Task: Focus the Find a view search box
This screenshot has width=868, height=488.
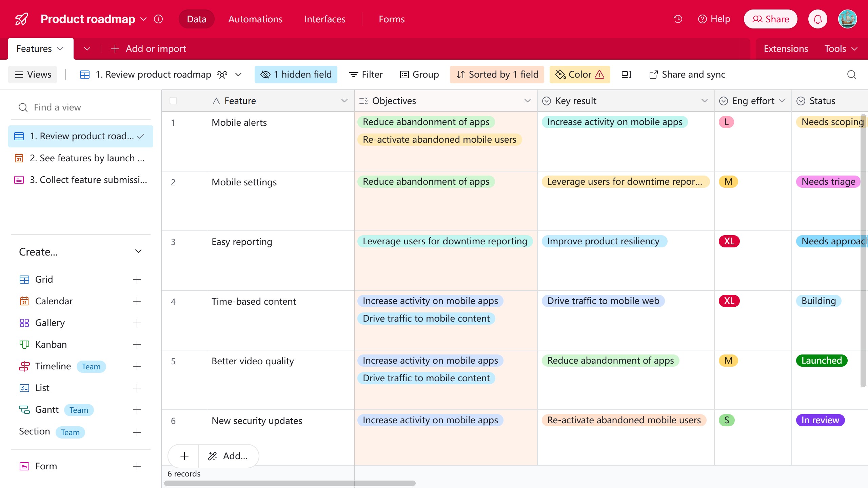Action: [x=81, y=107]
